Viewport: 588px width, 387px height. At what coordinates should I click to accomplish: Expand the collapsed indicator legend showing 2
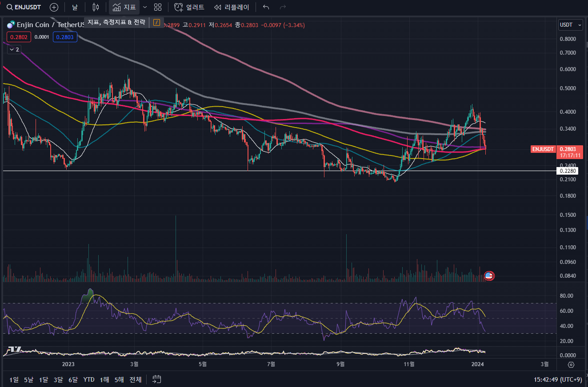(14, 50)
